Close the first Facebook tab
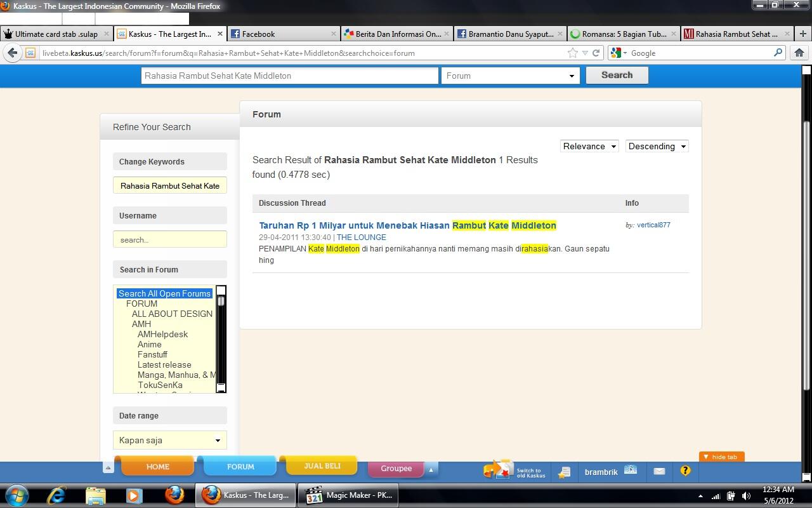Image resolution: width=812 pixels, height=508 pixels. (x=334, y=34)
